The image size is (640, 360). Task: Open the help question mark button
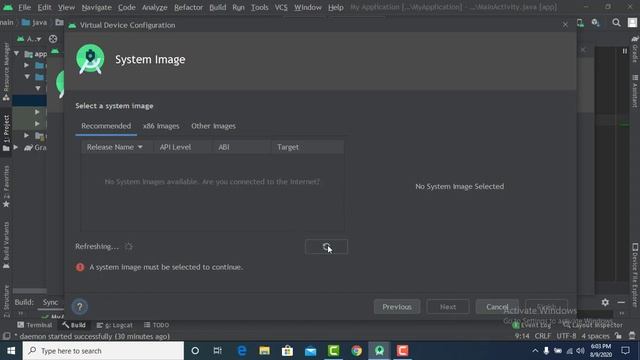80,307
